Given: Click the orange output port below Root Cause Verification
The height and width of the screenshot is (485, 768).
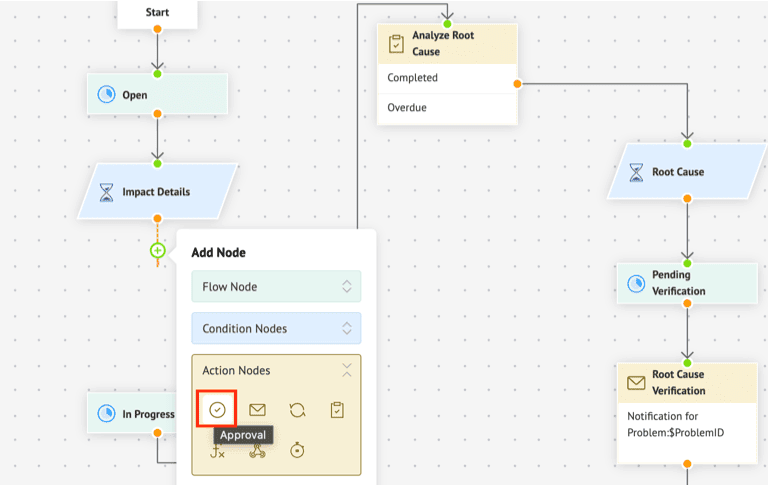Looking at the screenshot, I should (687, 463).
